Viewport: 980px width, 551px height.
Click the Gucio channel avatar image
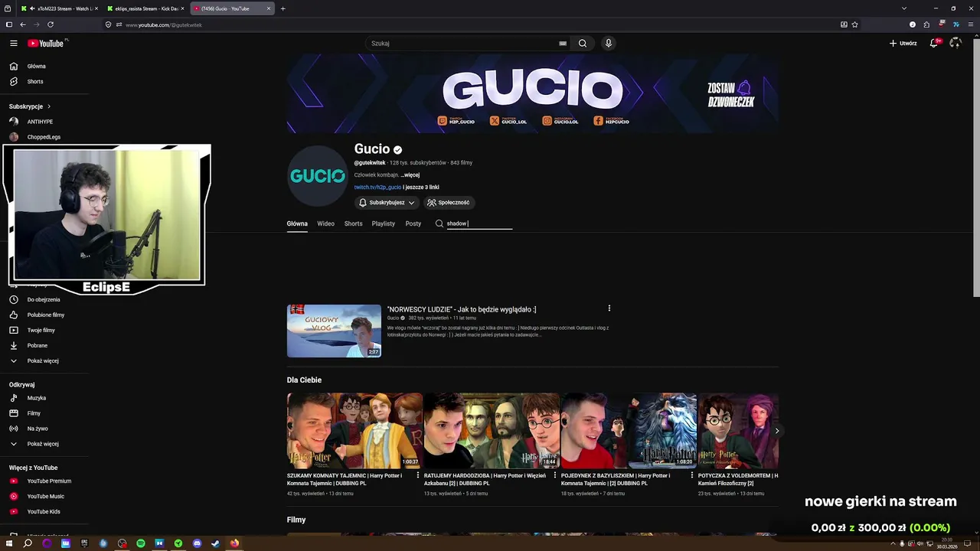point(317,176)
